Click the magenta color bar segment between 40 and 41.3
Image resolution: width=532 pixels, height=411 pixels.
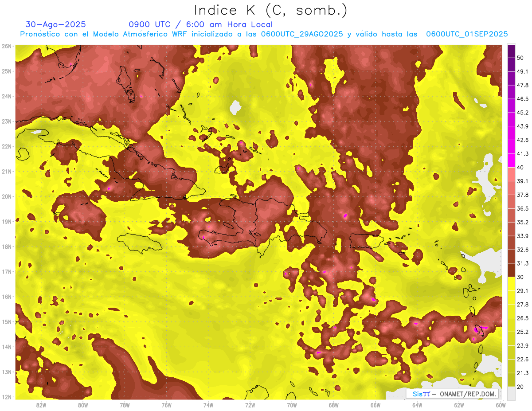click(x=511, y=160)
